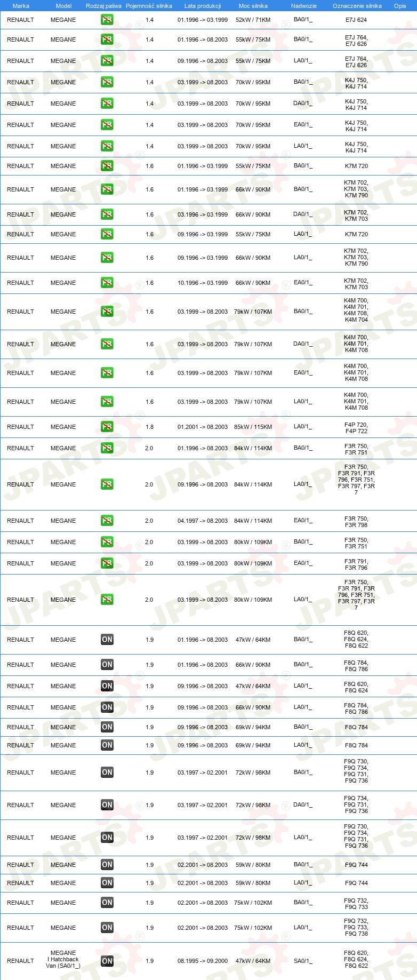Screen dimensions: 417x980
Task: Click the 'K4M 700, K4M 701, K4M 708, K4M 704' cell
Action: pos(356,310)
